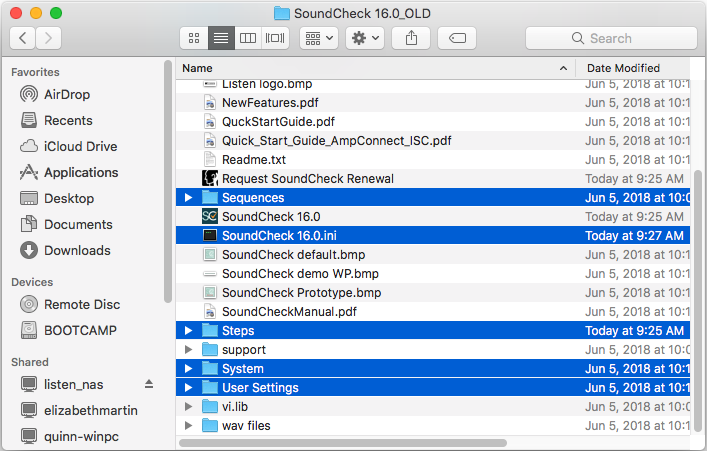Click the sidebar vertical scrollbar
The width and height of the screenshot is (707, 451).
[168, 182]
